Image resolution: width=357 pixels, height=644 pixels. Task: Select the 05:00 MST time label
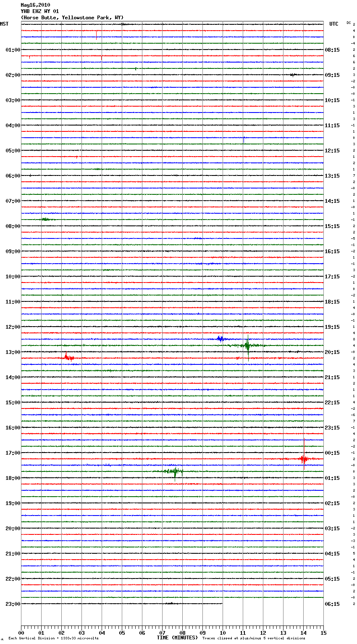(x=13, y=151)
